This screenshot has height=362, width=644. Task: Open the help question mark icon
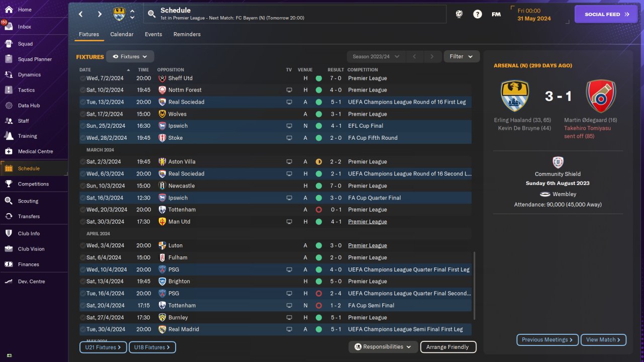477,14
